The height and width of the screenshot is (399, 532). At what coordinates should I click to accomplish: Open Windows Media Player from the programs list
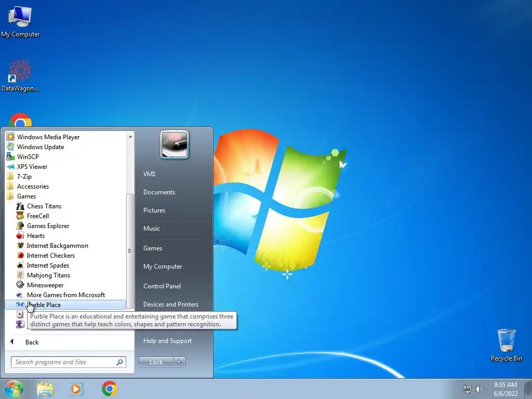(48, 137)
